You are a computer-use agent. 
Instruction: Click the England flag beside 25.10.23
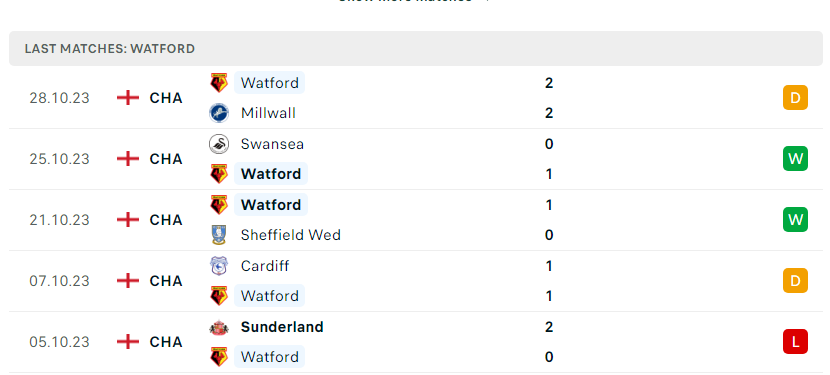click(x=128, y=159)
